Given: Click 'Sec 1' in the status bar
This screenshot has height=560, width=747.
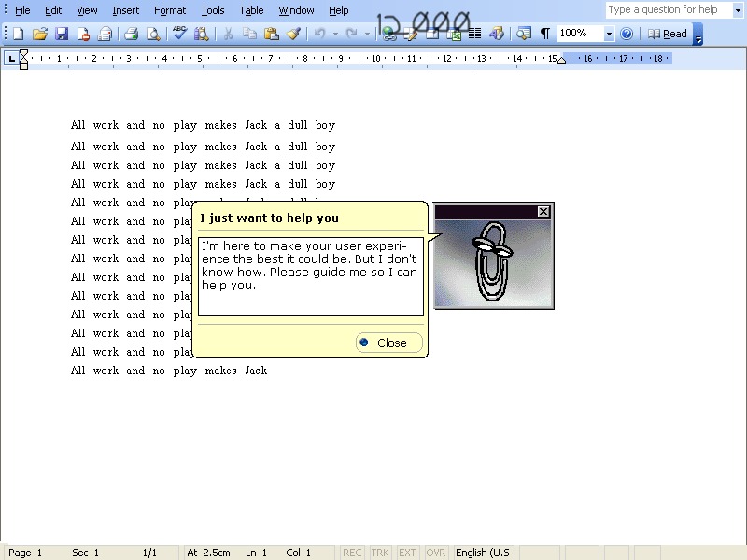Looking at the screenshot, I should [x=85, y=553].
